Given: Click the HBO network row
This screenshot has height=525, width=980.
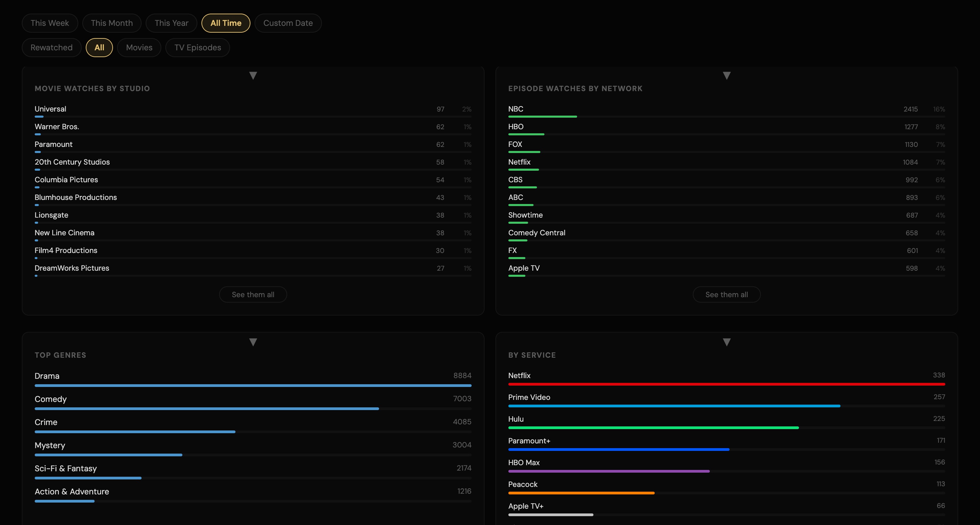Looking at the screenshot, I should pyautogui.click(x=726, y=129).
